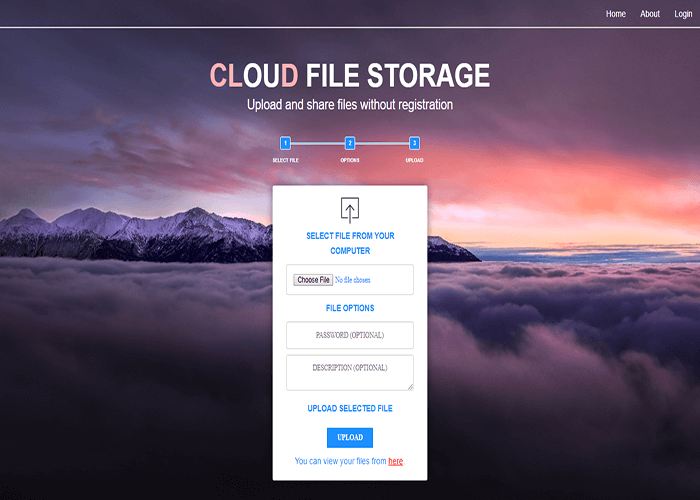Focus the Description (optional) text area

(x=349, y=370)
